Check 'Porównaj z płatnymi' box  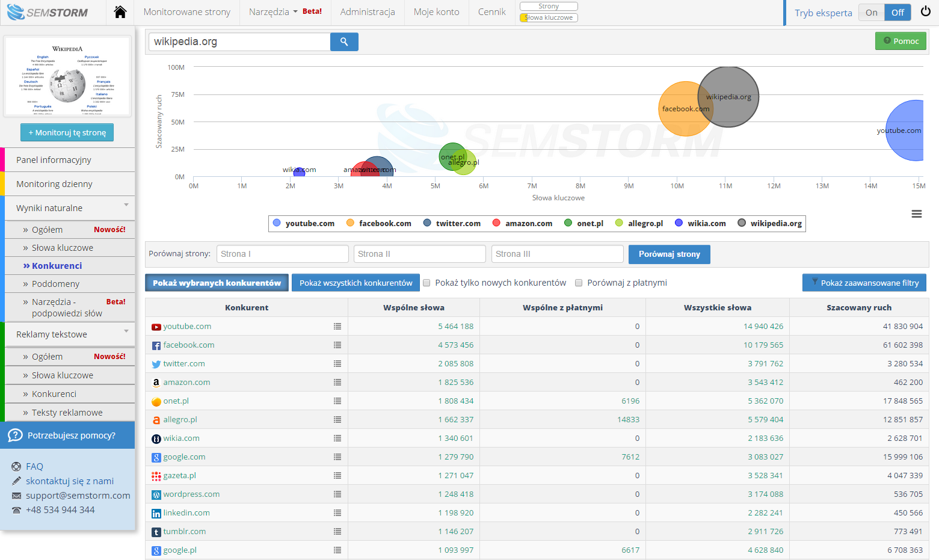click(x=579, y=283)
